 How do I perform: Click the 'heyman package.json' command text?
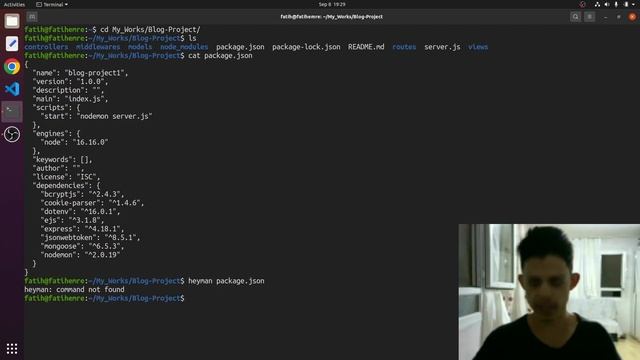226,281
